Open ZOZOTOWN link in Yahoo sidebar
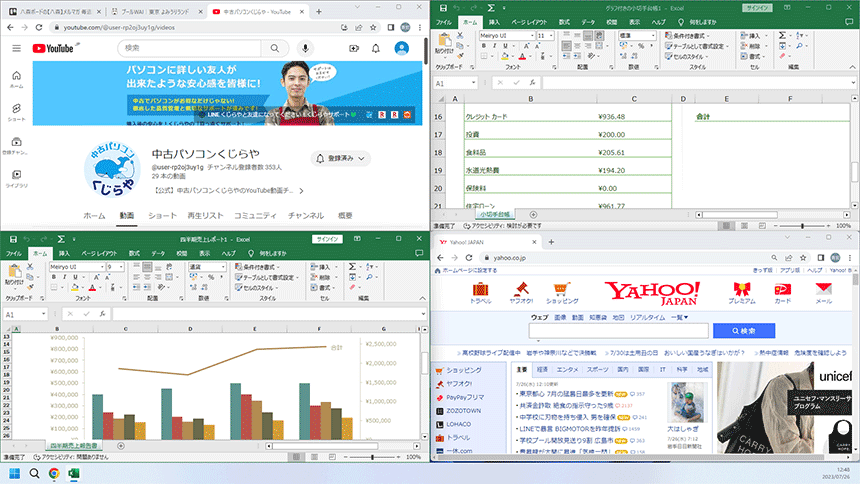The image size is (860, 484). click(x=463, y=410)
